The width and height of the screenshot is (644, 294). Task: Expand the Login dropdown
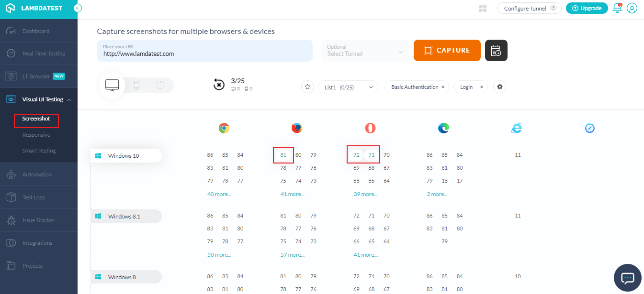pyautogui.click(x=470, y=87)
